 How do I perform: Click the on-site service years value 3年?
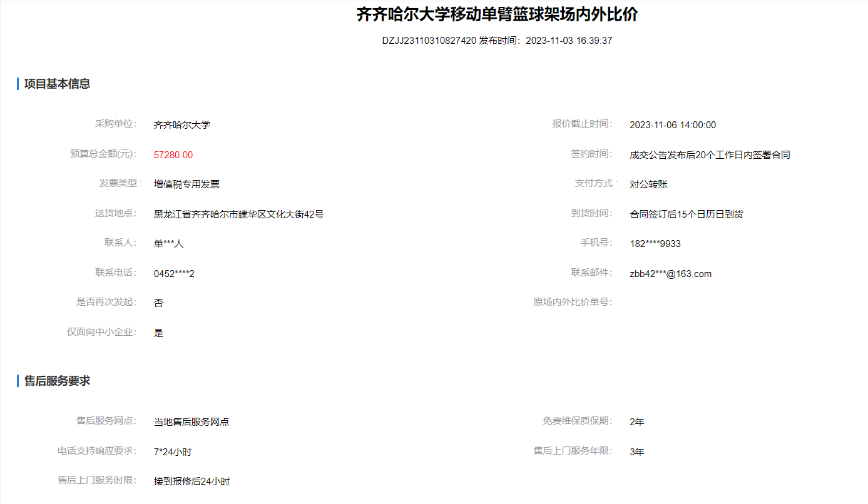pos(636,452)
